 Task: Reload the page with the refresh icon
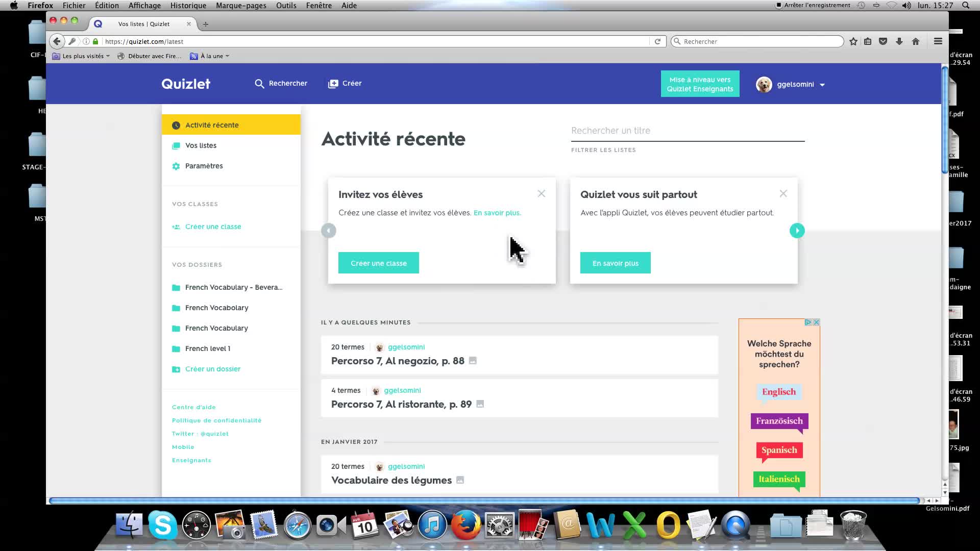click(657, 41)
